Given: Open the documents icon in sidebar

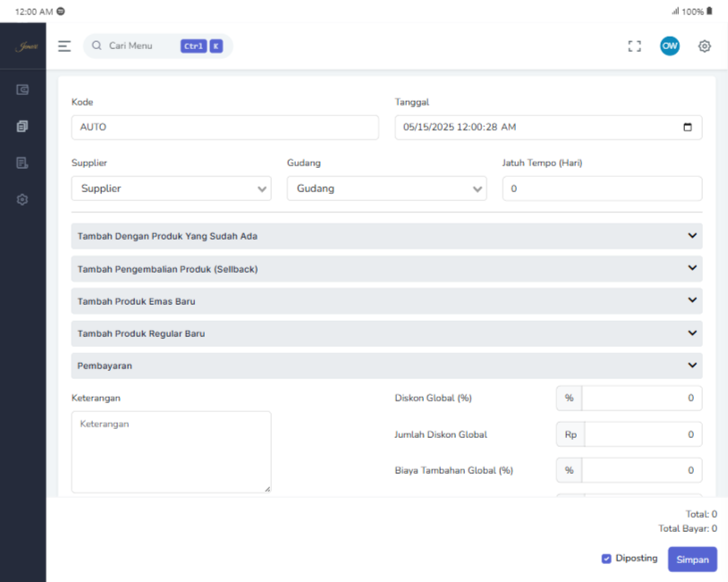Looking at the screenshot, I should tap(22, 127).
